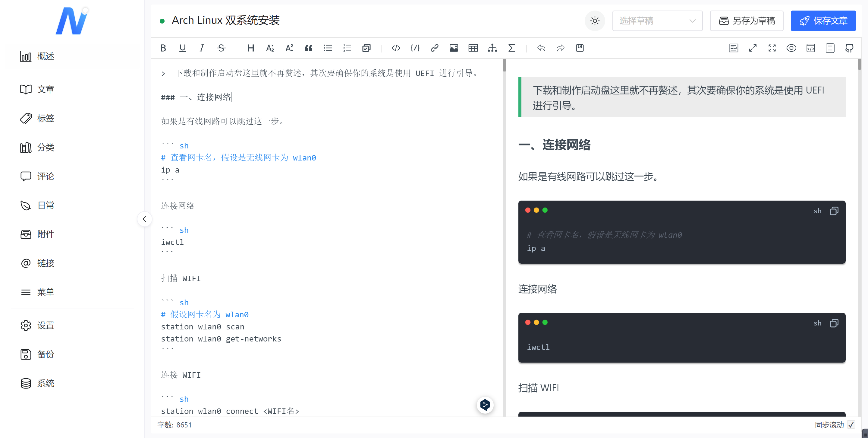The width and height of the screenshot is (868, 438).
Task: Click the editor pane vertical scrollbar
Action: point(505,65)
